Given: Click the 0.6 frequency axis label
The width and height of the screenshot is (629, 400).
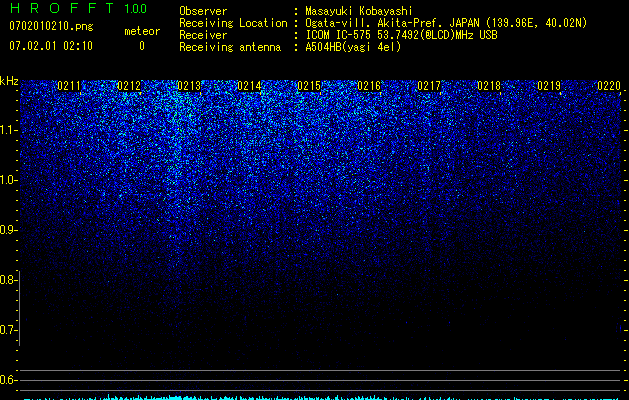Looking at the screenshot, I should click(x=7, y=380).
